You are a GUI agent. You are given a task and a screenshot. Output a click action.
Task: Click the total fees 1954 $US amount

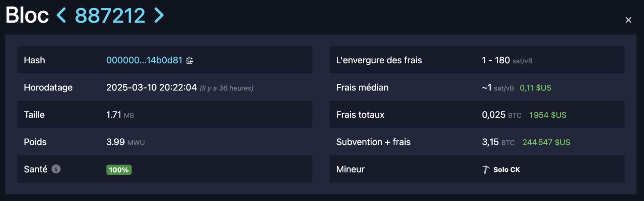click(x=547, y=115)
